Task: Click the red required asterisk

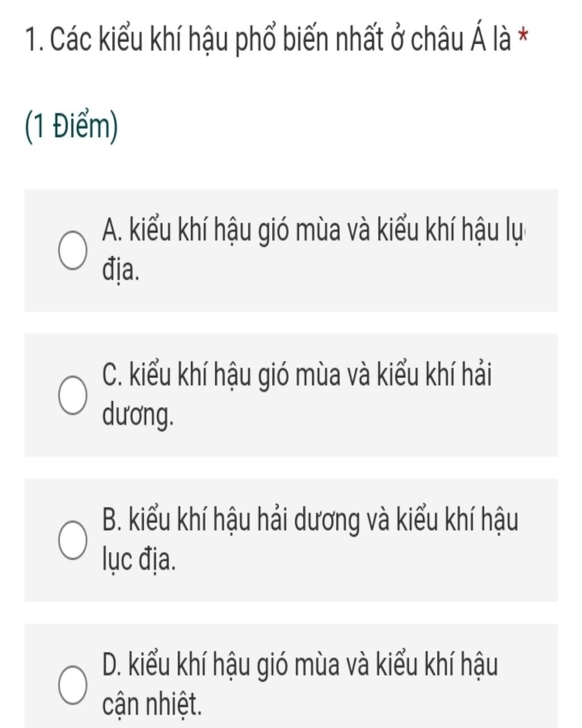Action: tap(523, 39)
